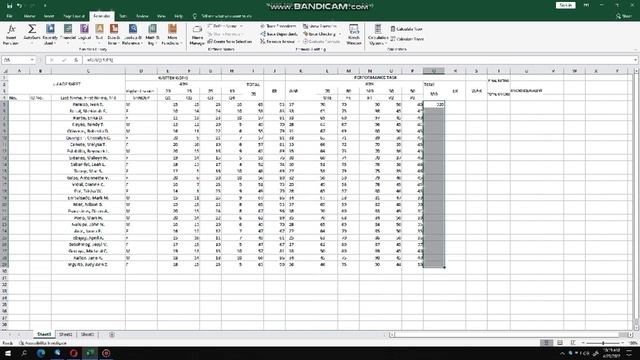This screenshot has height=360, width=640.
Task: Open Date & Time functions list
Action: click(114, 34)
